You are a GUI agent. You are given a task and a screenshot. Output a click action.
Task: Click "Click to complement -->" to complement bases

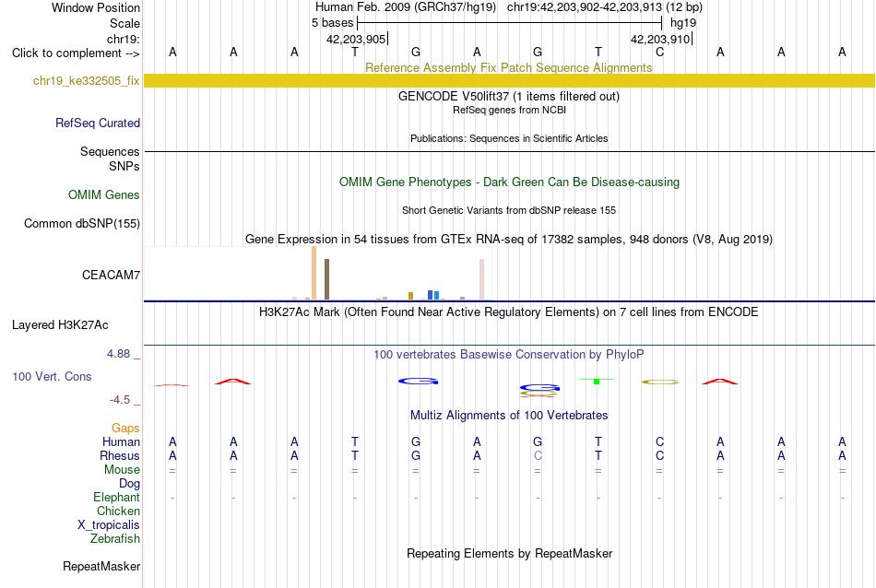[x=76, y=53]
